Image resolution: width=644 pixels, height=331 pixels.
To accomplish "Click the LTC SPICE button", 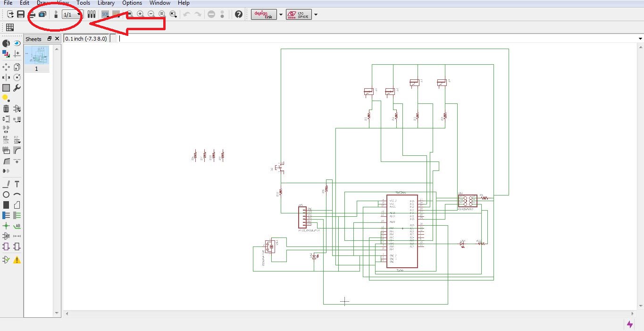I will (x=299, y=15).
